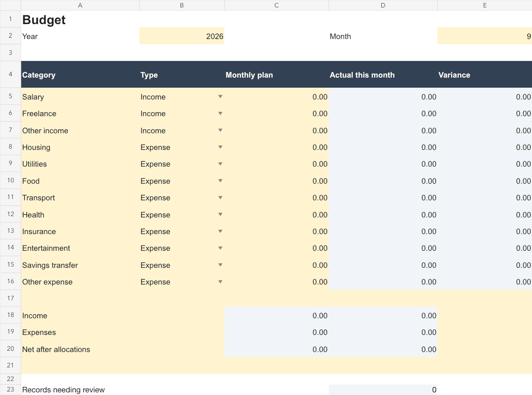Select column A header
Image resolution: width=532 pixels, height=395 pixels.
pyautogui.click(x=80, y=5)
